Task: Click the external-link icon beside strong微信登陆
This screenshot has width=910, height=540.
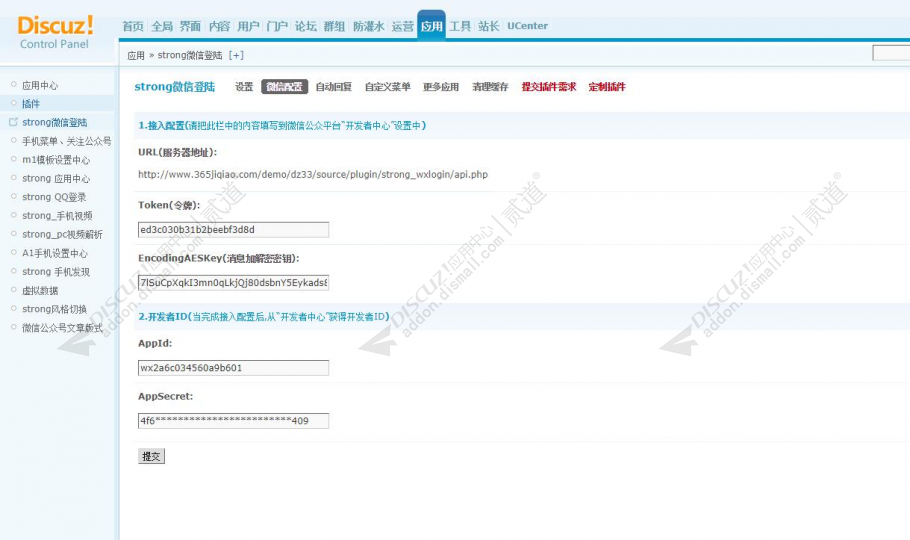Action: point(13,122)
